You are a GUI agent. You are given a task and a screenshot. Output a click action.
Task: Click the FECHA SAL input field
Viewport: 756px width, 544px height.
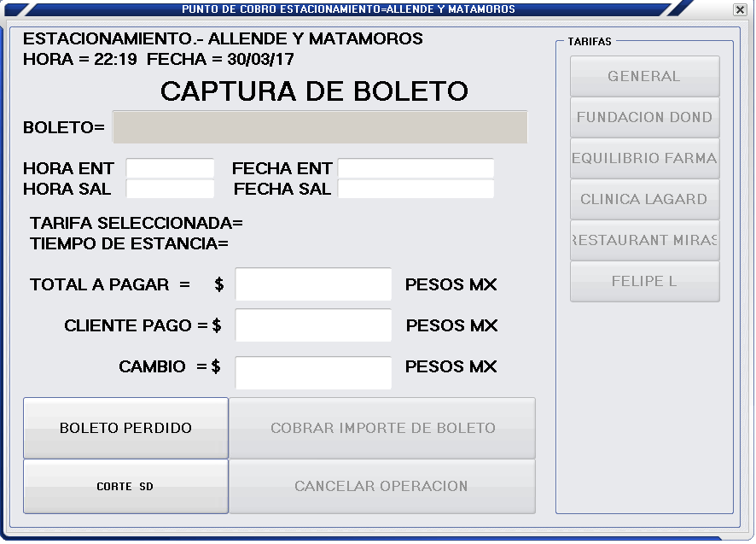pyautogui.click(x=416, y=189)
